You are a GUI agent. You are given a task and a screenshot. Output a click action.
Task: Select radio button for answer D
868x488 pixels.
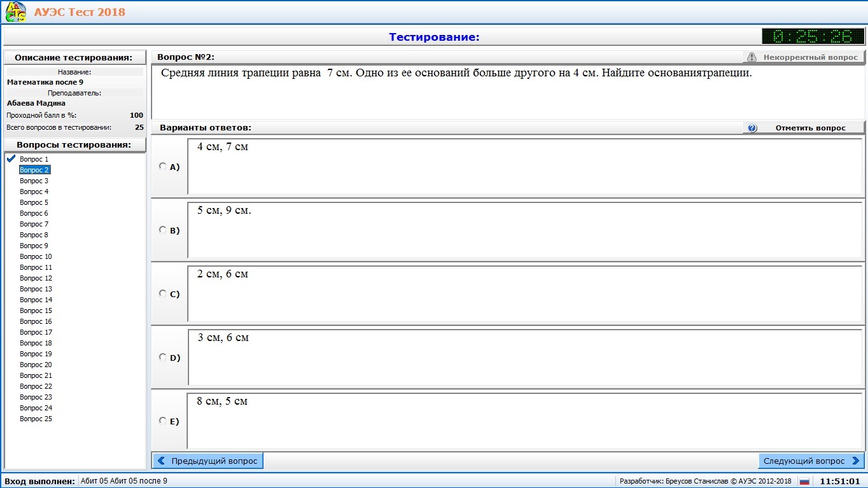162,357
